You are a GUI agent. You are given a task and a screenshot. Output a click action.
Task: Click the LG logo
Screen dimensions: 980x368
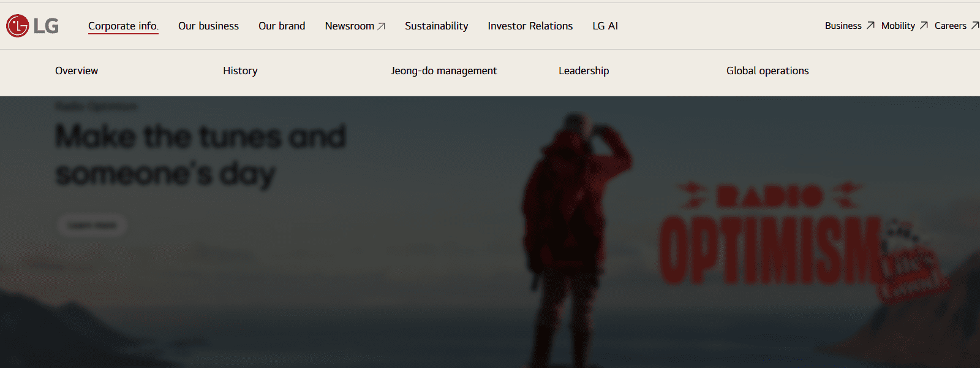pos(32,26)
